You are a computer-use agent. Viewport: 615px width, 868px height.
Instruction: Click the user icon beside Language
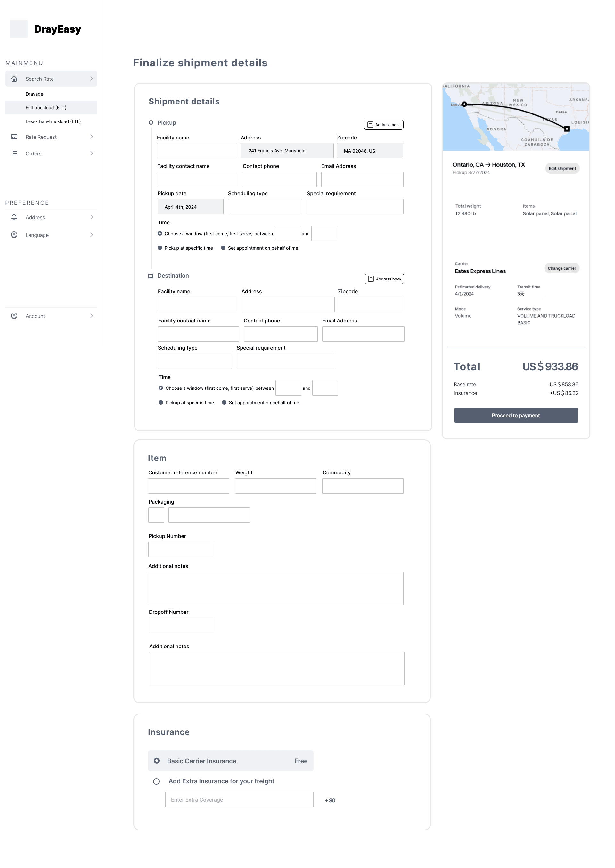(14, 235)
